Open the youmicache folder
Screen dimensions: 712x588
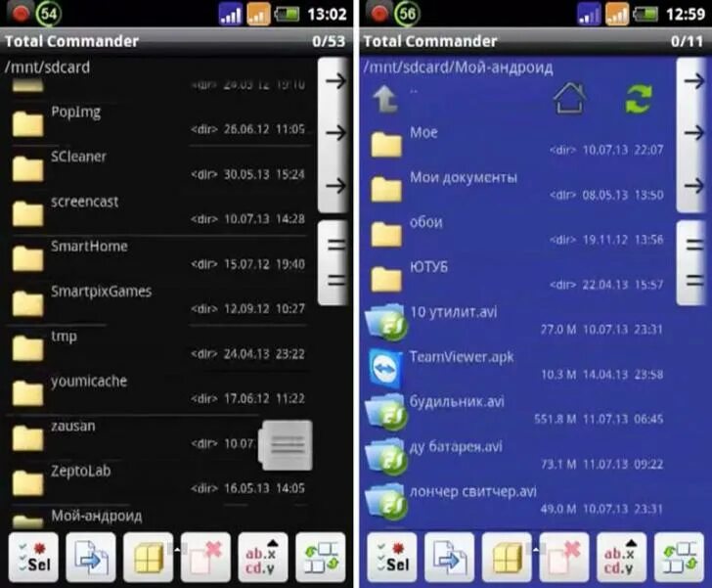(158, 392)
